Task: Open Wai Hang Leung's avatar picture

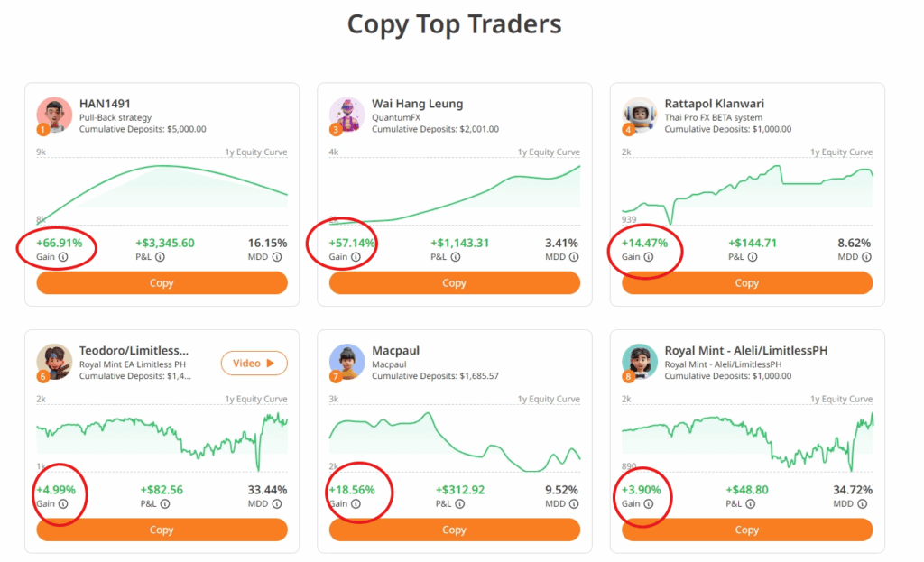Action: coord(347,115)
